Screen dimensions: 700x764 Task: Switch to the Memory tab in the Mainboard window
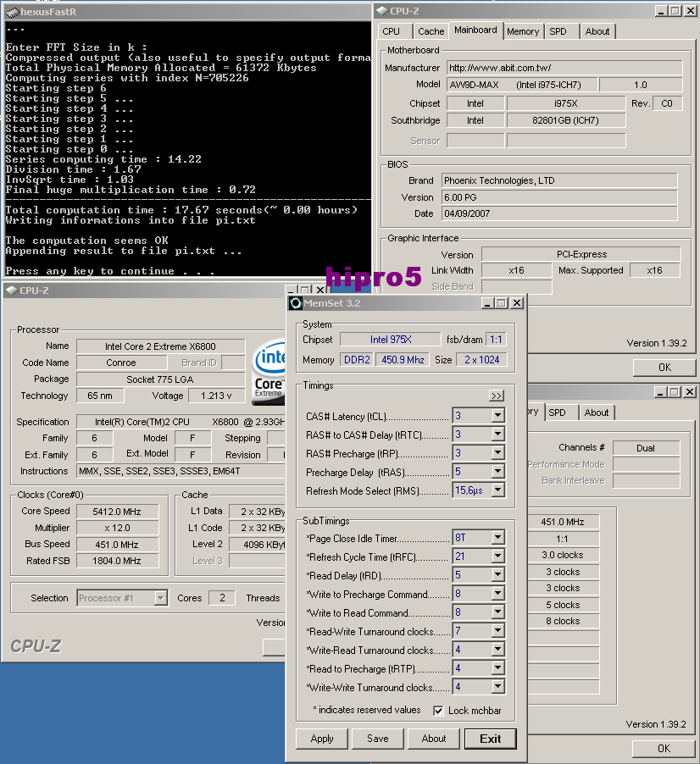point(523,31)
